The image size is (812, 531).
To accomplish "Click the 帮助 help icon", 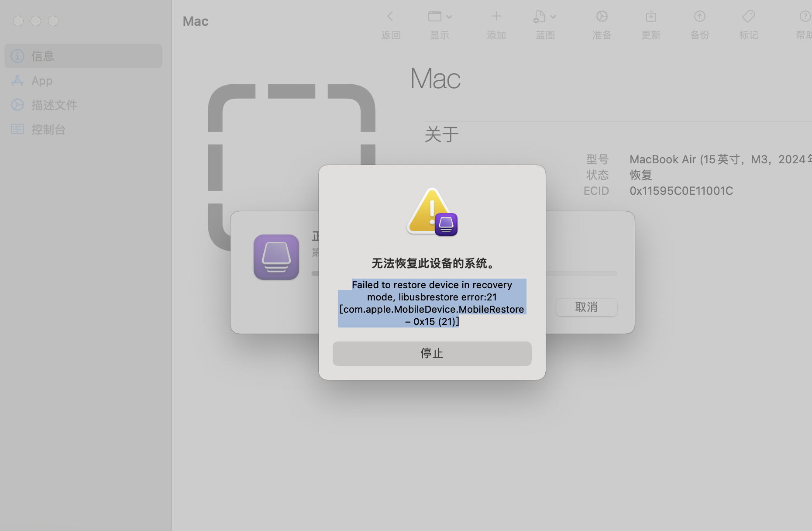I will (805, 17).
